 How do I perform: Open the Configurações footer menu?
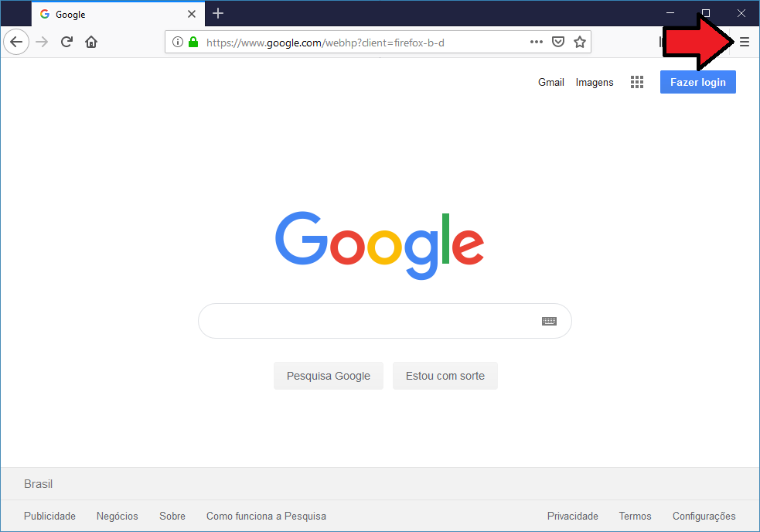tap(704, 516)
